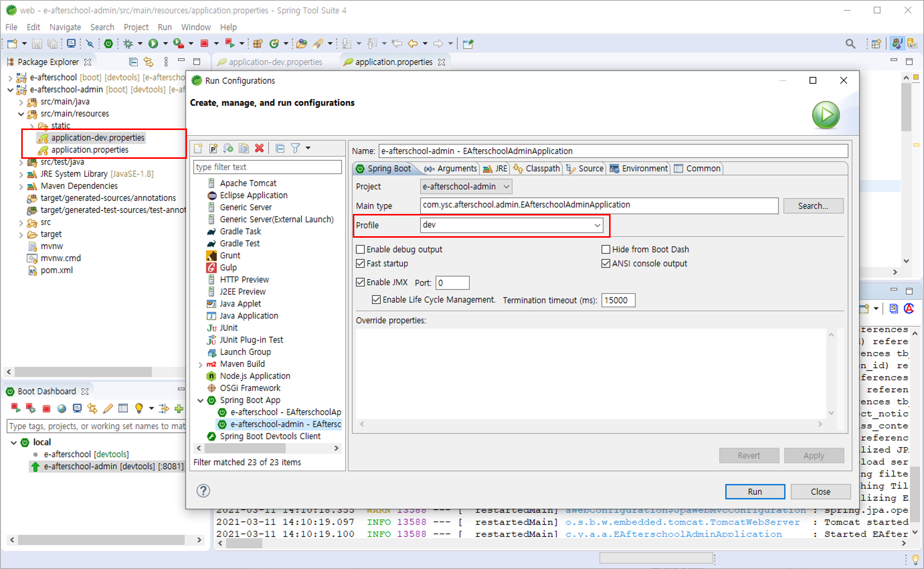Expand e-afterschool project in Package Explorer
The width and height of the screenshot is (924, 569).
tap(10, 78)
